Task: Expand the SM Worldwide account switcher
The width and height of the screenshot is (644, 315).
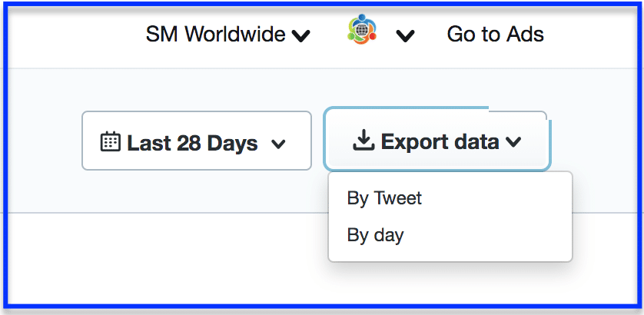Action: point(228,34)
